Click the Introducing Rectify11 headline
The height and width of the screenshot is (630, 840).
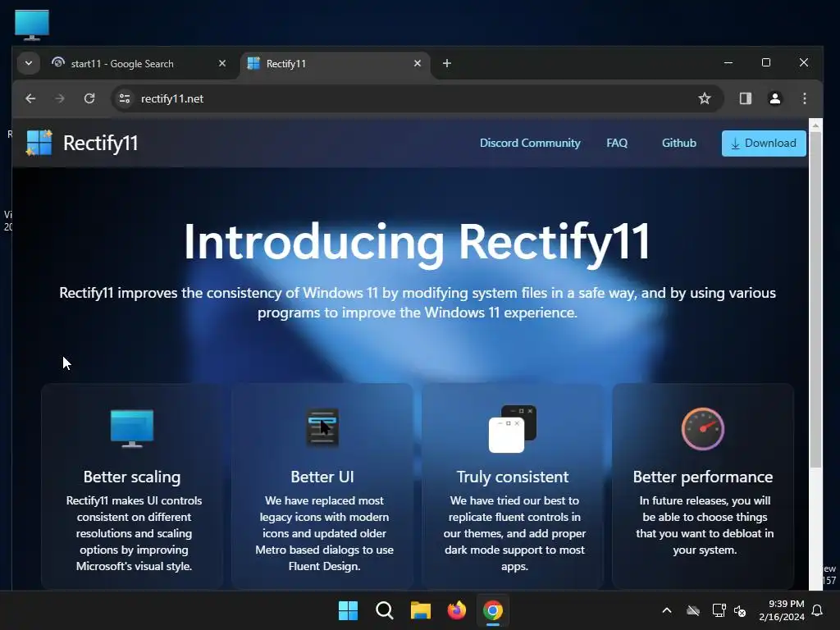coord(418,242)
